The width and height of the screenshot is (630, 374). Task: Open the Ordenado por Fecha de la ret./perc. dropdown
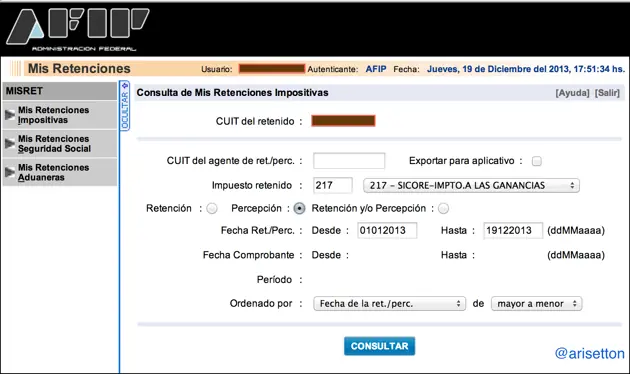point(389,304)
